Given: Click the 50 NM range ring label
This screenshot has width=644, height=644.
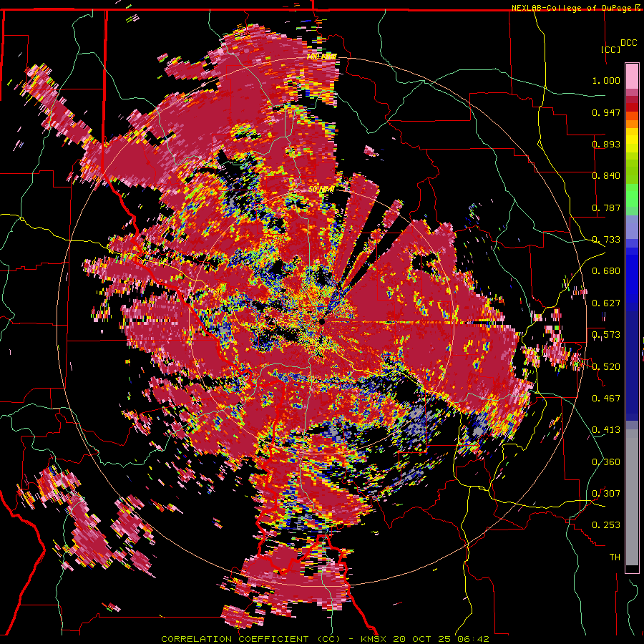Looking at the screenshot, I should click(x=321, y=189).
